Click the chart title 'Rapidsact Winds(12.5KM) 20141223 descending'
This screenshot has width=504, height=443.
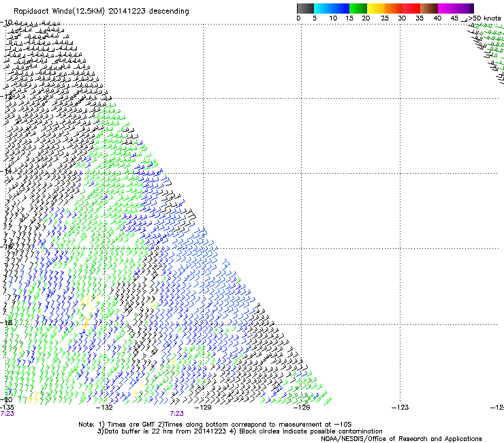101,12
